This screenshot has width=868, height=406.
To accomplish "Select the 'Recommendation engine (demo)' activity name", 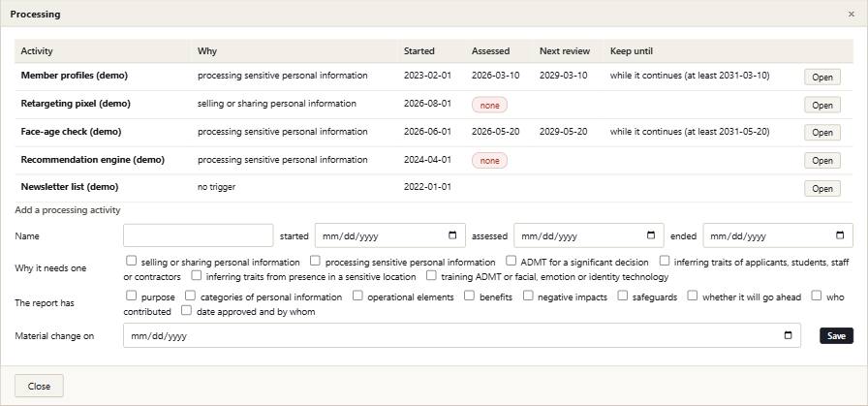I will tap(93, 160).
